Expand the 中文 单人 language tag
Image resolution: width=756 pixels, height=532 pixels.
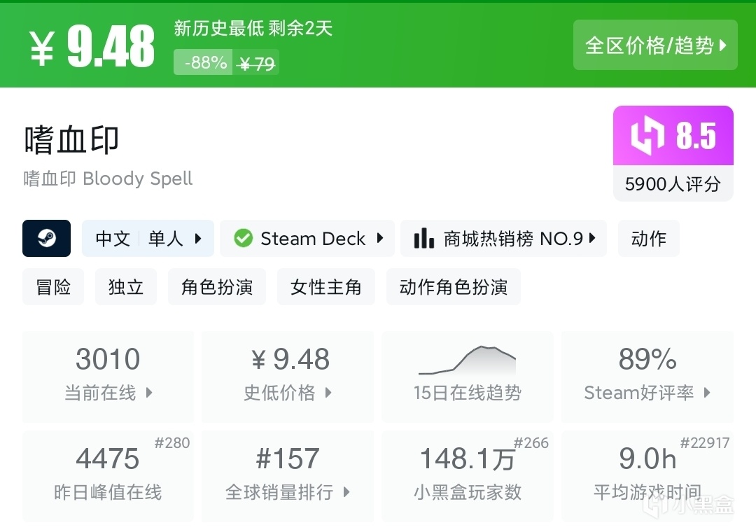click(x=148, y=239)
